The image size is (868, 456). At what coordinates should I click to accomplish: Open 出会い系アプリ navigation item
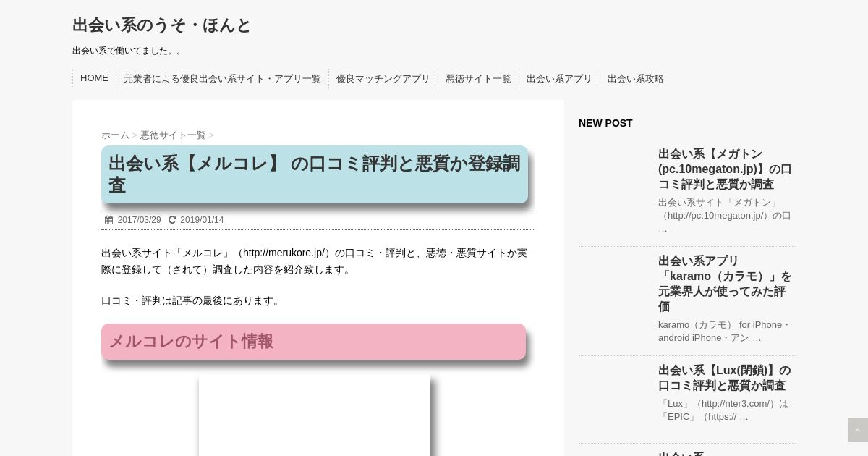click(559, 79)
